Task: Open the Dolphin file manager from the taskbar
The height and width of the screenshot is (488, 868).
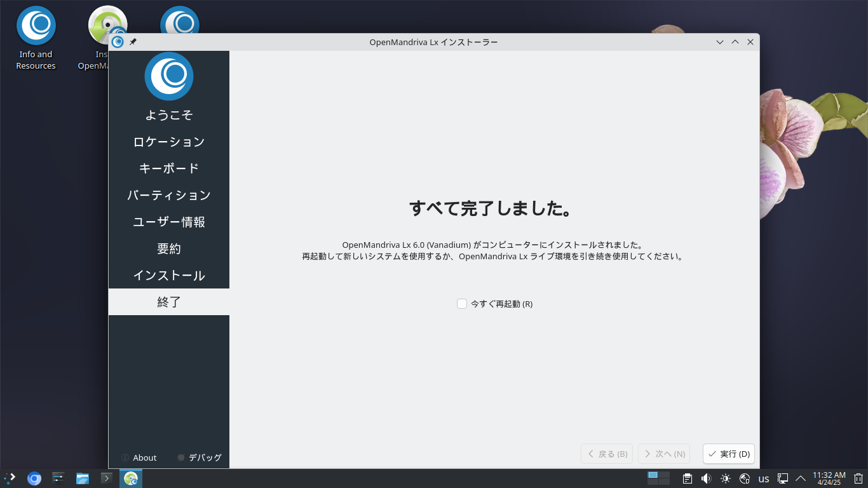Action: coord(83,478)
